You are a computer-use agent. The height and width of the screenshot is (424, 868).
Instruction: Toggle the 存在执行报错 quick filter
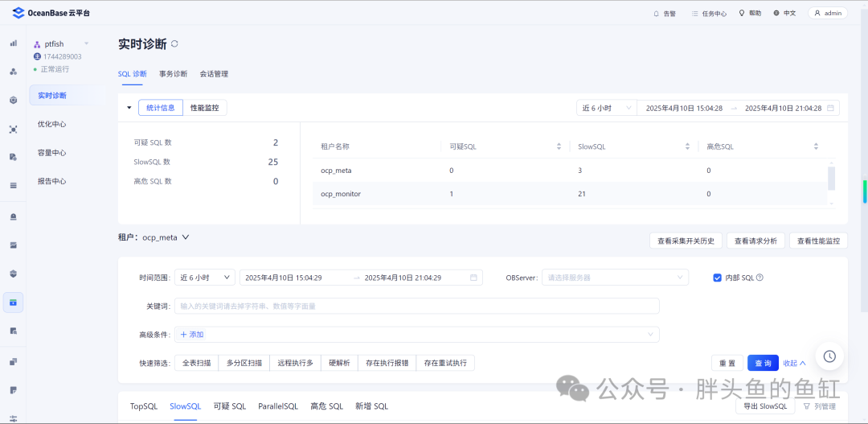387,363
